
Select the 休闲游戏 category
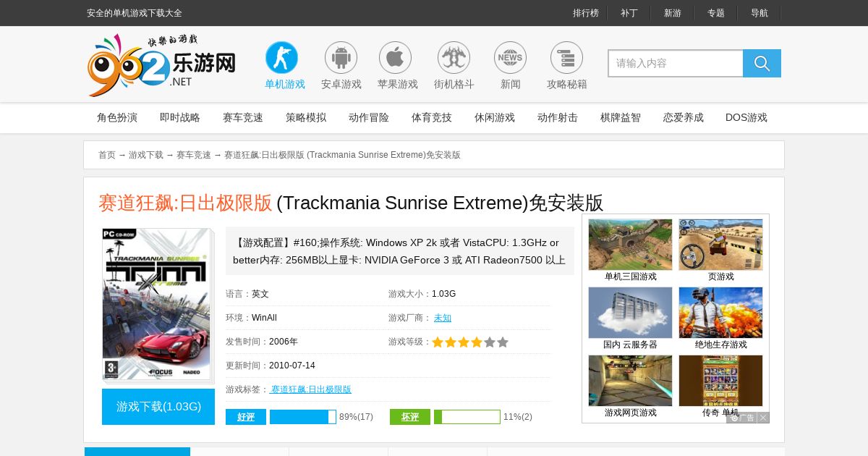coord(495,117)
